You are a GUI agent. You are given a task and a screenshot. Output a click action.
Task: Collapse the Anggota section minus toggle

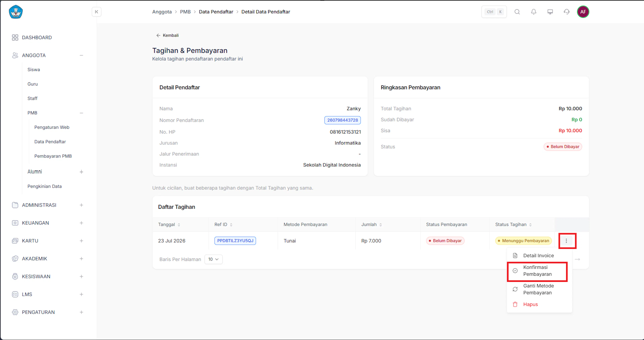coord(81,55)
